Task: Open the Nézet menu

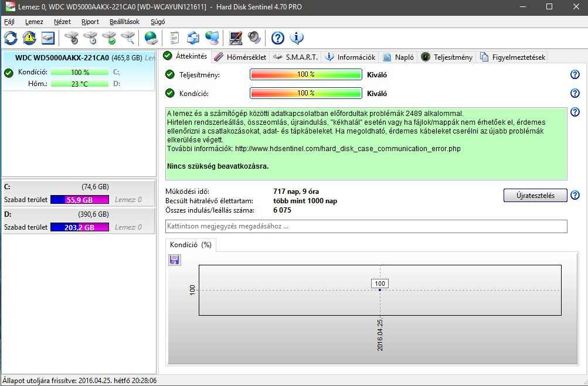Action: pyautogui.click(x=62, y=22)
